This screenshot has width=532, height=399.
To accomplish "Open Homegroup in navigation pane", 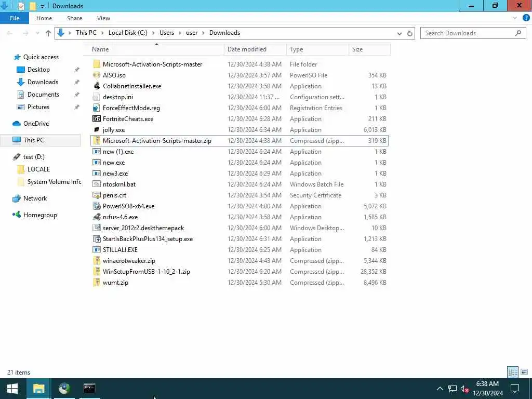I will pos(40,215).
